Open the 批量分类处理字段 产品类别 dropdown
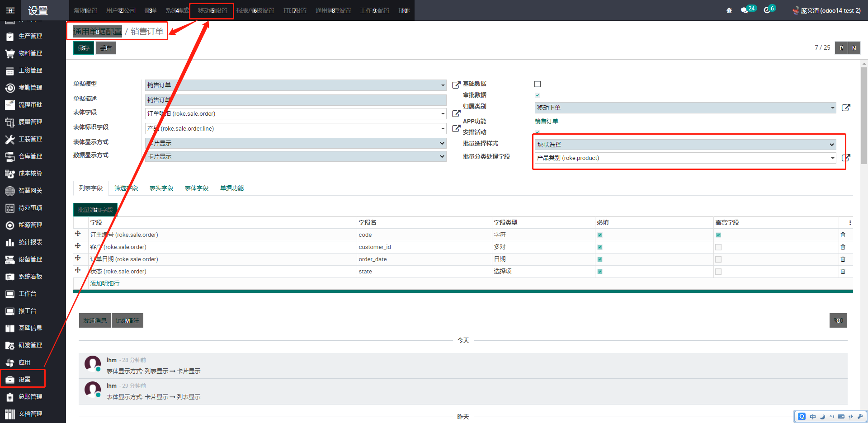 tap(685, 158)
